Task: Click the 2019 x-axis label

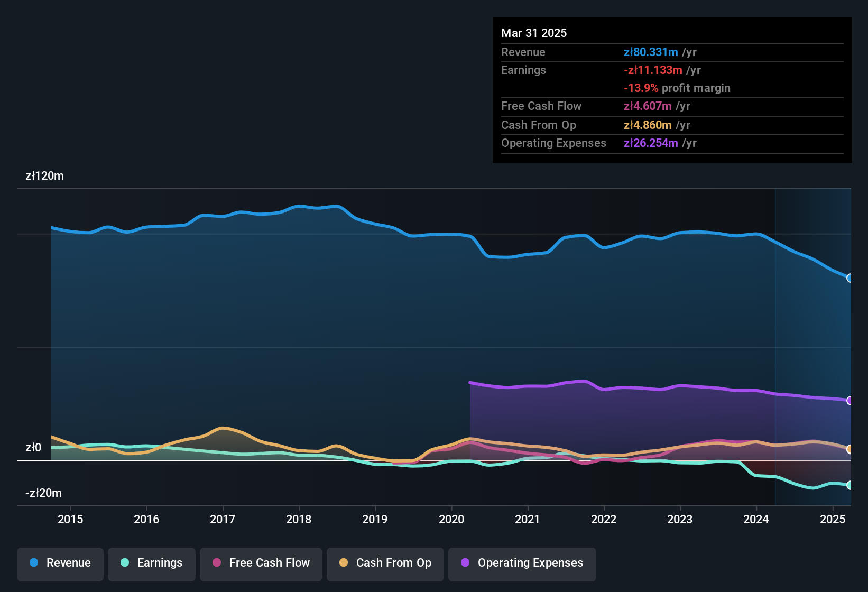Action: click(x=375, y=520)
